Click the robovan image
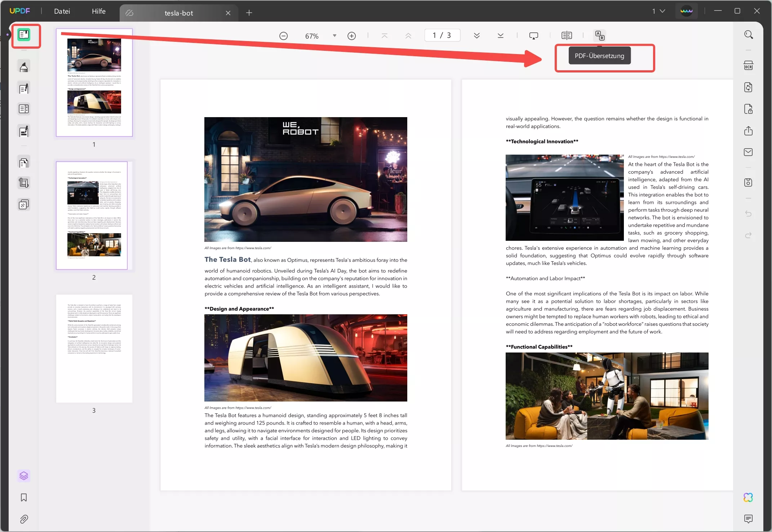This screenshot has height=532, width=772. 306,358
